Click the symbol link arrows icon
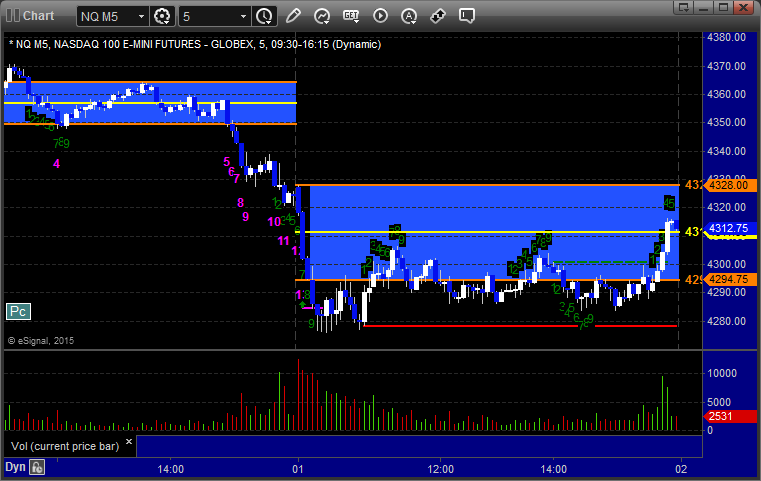 (438, 16)
